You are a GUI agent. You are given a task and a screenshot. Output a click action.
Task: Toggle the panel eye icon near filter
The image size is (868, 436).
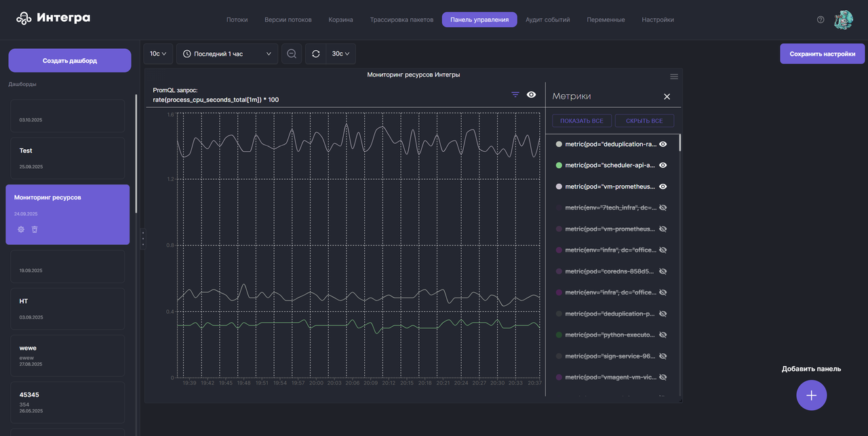point(532,95)
